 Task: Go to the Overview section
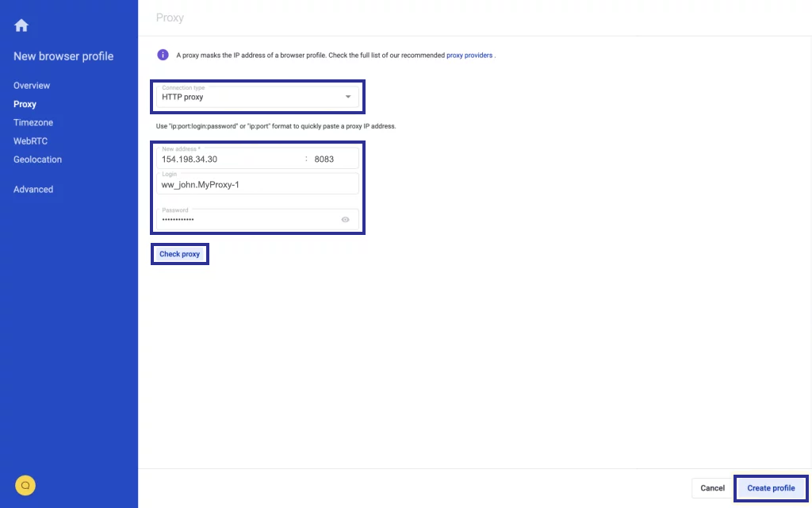pyautogui.click(x=32, y=86)
